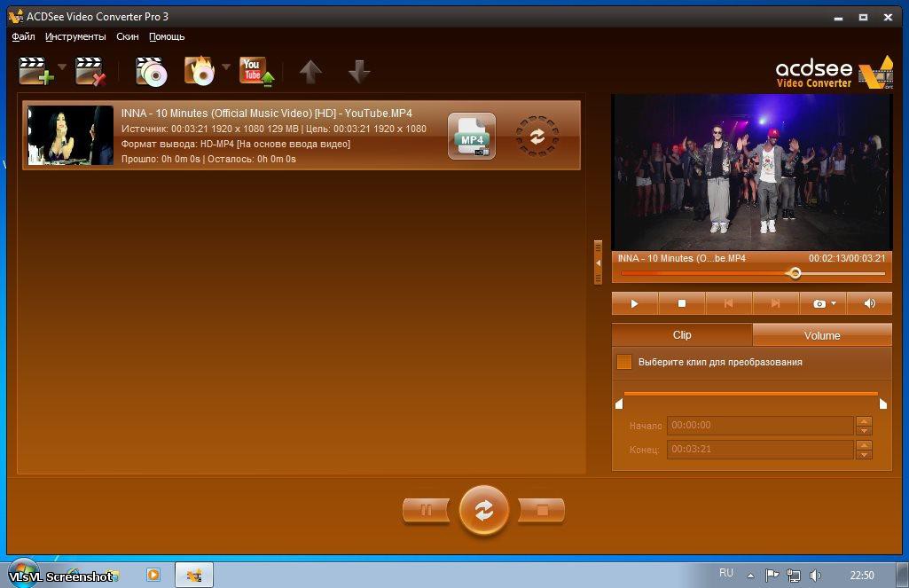This screenshot has width=909, height=588.
Task: Click the pause conversion button
Action: point(426,510)
